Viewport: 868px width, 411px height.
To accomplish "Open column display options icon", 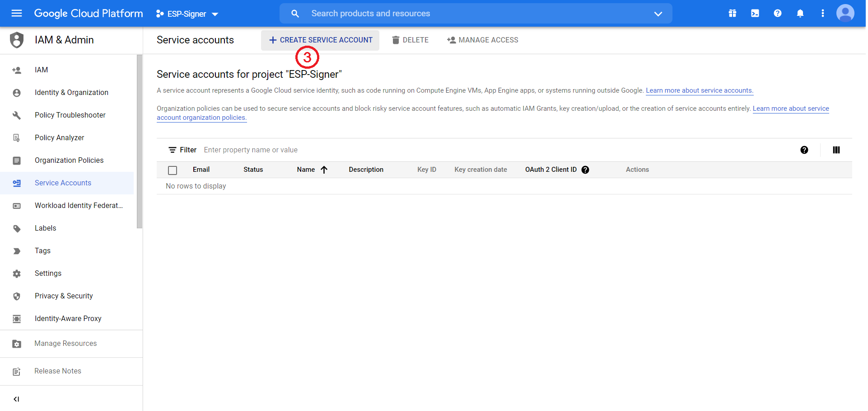I will tap(836, 150).
